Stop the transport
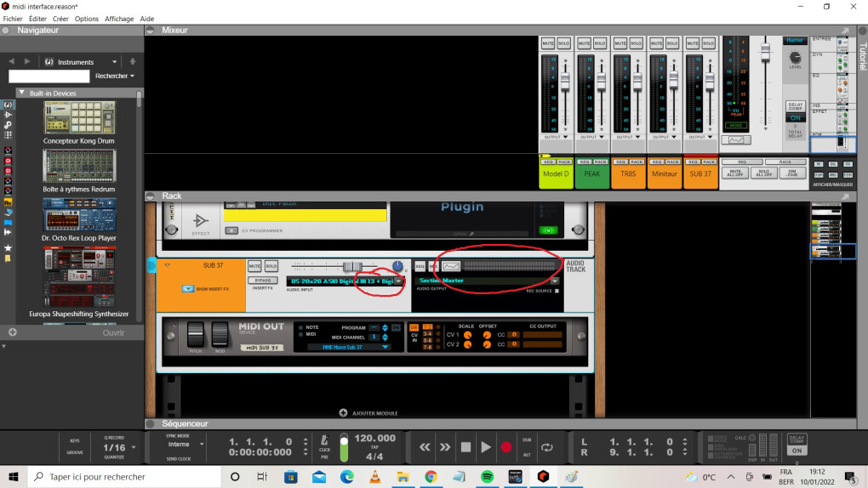Viewport: 868px width, 488px height. 465,447
